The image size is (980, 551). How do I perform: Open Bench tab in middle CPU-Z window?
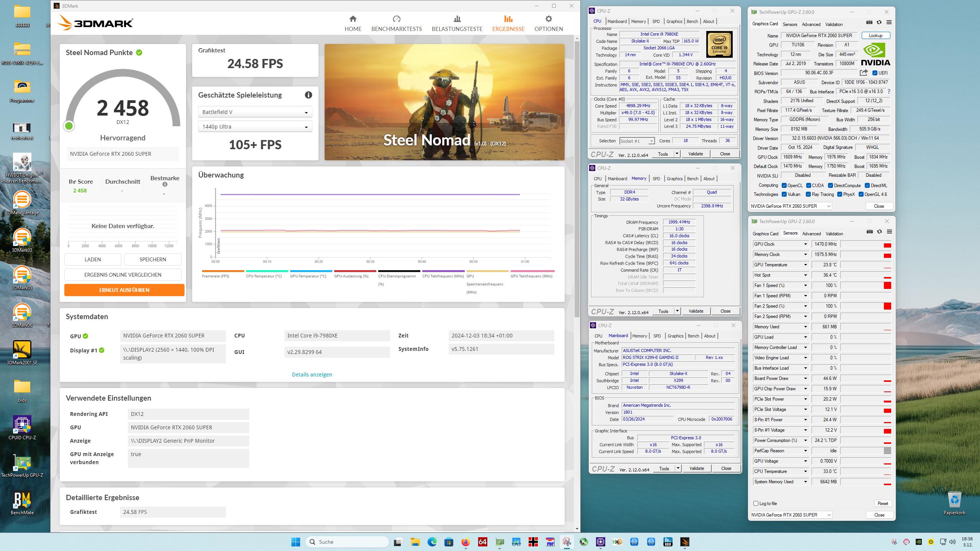coord(693,179)
